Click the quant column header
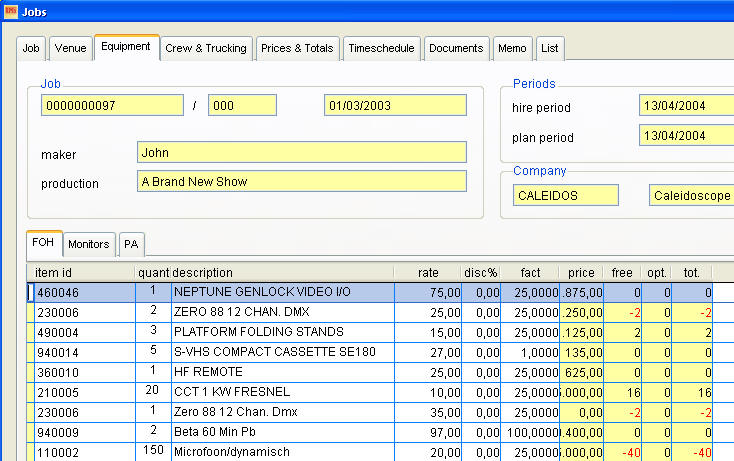The width and height of the screenshot is (734, 461). pyautogui.click(x=153, y=273)
